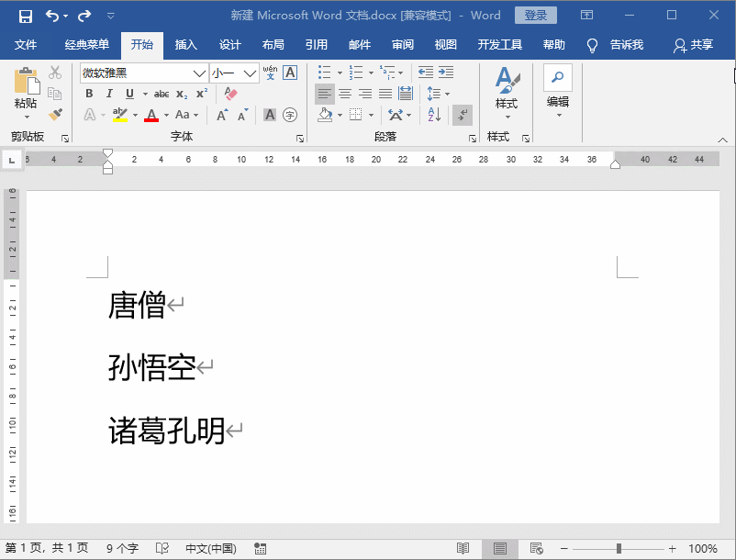736x560 pixels.
Task: Toggle show/hide paragraph marks
Action: [463, 115]
